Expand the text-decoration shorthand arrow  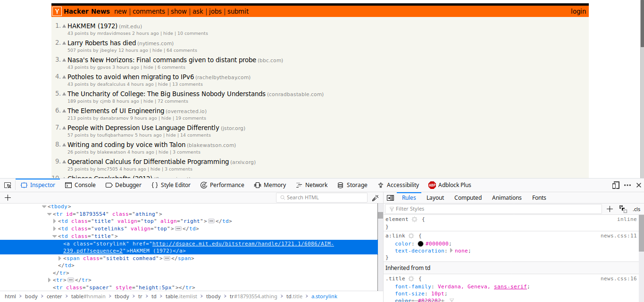point(452,251)
